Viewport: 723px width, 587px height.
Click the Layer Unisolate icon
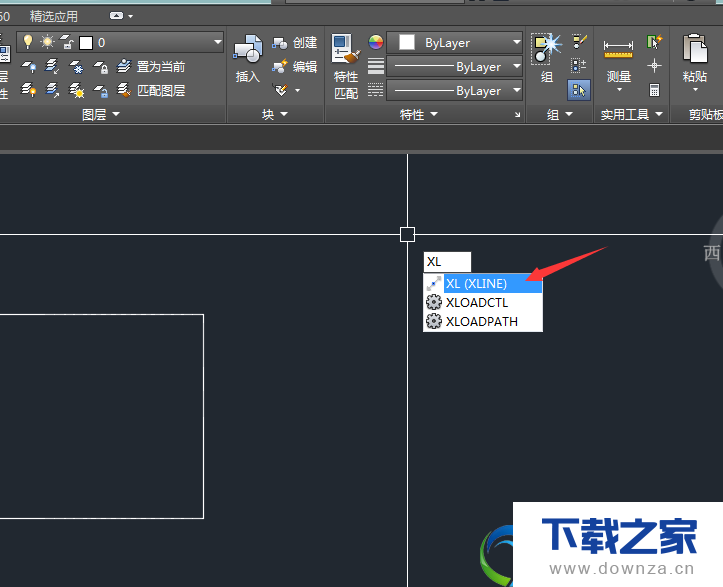(x=52, y=90)
